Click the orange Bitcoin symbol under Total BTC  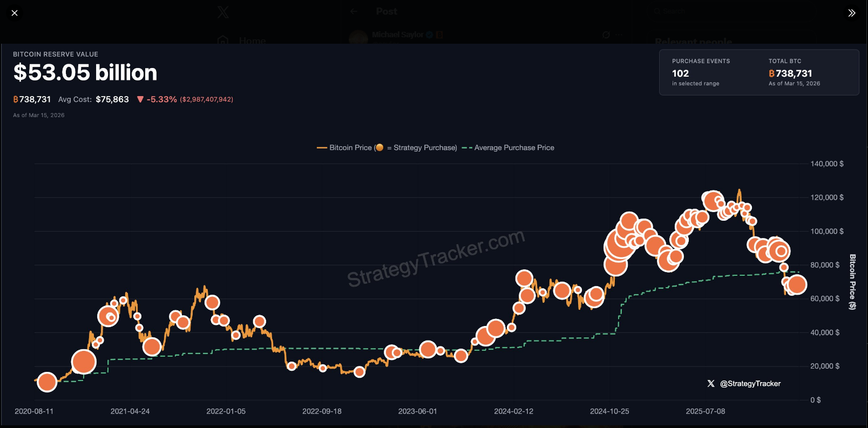click(x=771, y=73)
